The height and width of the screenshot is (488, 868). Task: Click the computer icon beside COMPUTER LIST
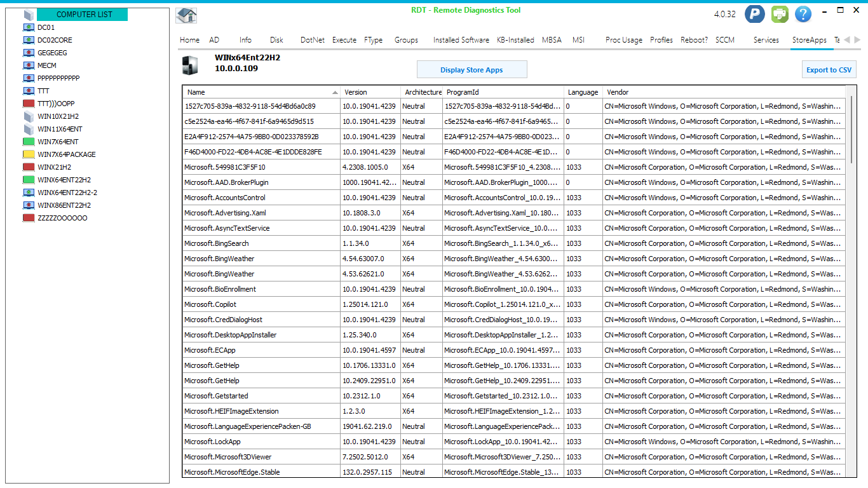(x=29, y=15)
